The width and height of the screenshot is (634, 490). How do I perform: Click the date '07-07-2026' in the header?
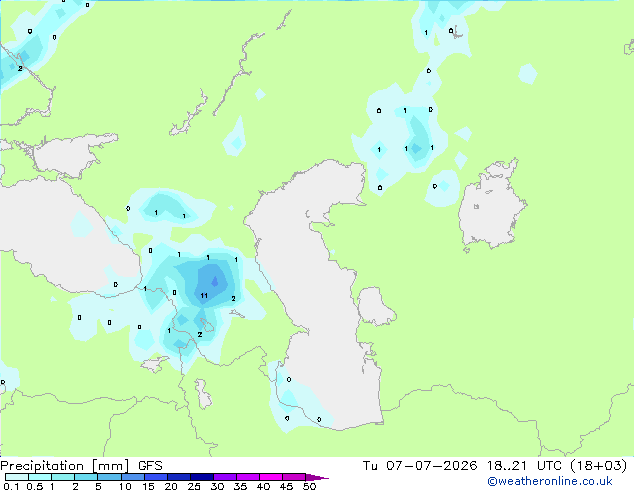point(432,466)
